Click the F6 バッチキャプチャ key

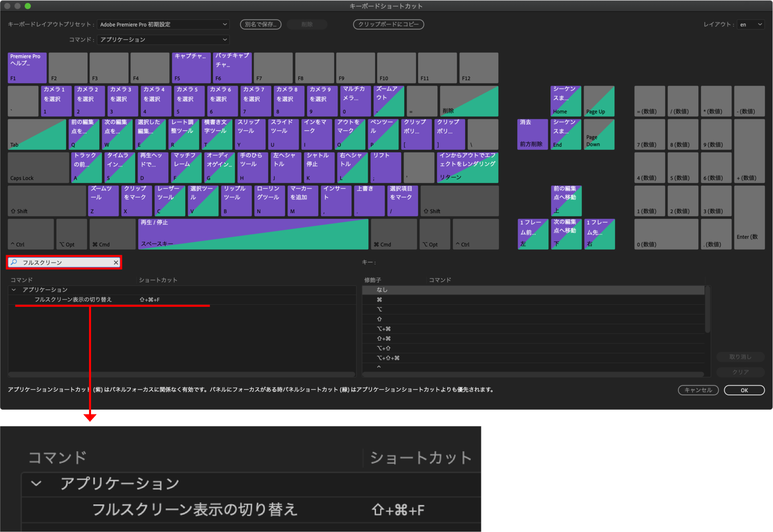(232, 68)
